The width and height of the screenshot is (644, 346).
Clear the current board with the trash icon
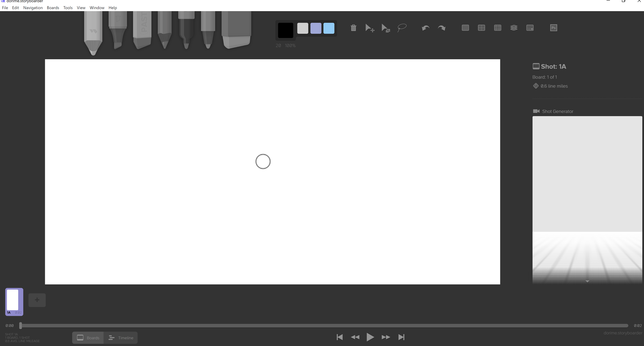[353, 28]
